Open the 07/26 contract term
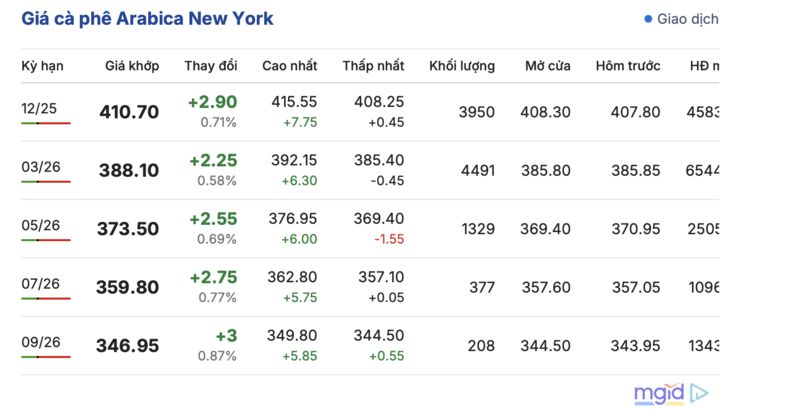This screenshot has width=800, height=409. click(40, 283)
